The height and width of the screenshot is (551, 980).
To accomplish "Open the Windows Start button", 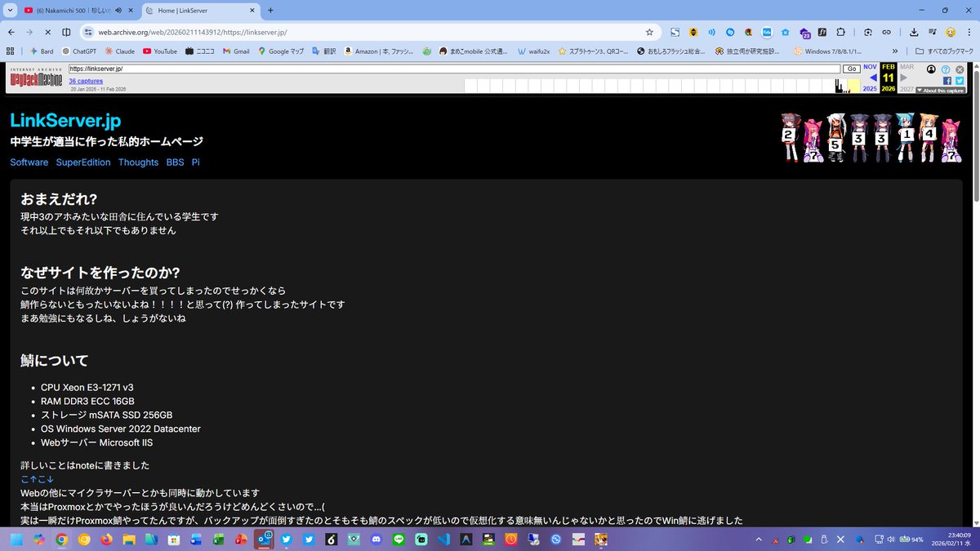I will pyautogui.click(x=17, y=540).
